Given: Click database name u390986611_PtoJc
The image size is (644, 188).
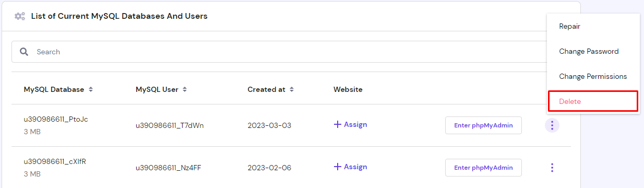Looking at the screenshot, I should point(56,119).
